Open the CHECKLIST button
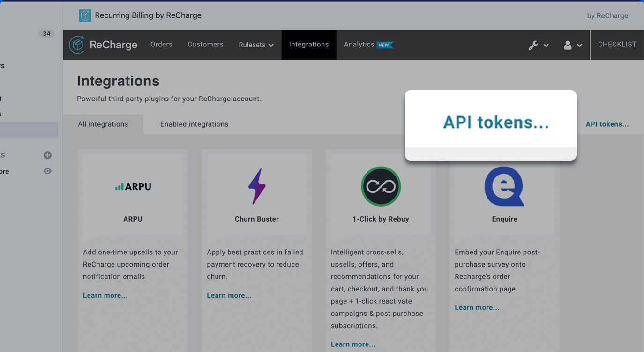Image resolution: width=644 pixels, height=352 pixels. click(x=617, y=45)
